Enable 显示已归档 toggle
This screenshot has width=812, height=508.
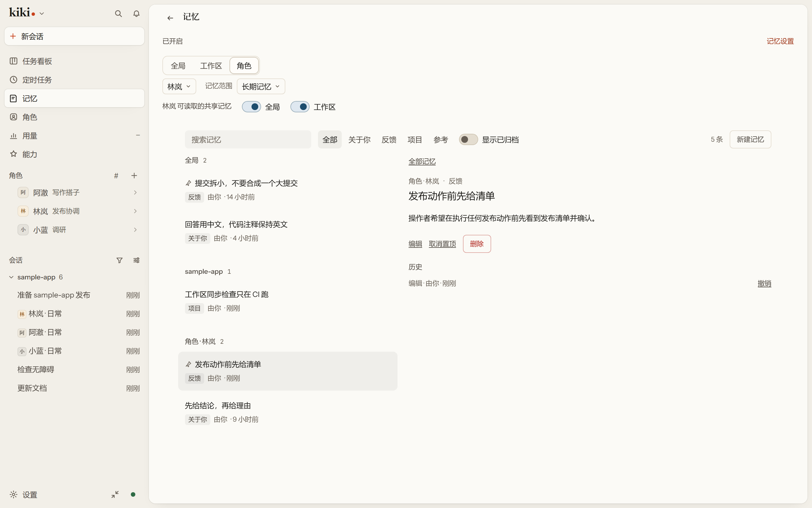468,139
